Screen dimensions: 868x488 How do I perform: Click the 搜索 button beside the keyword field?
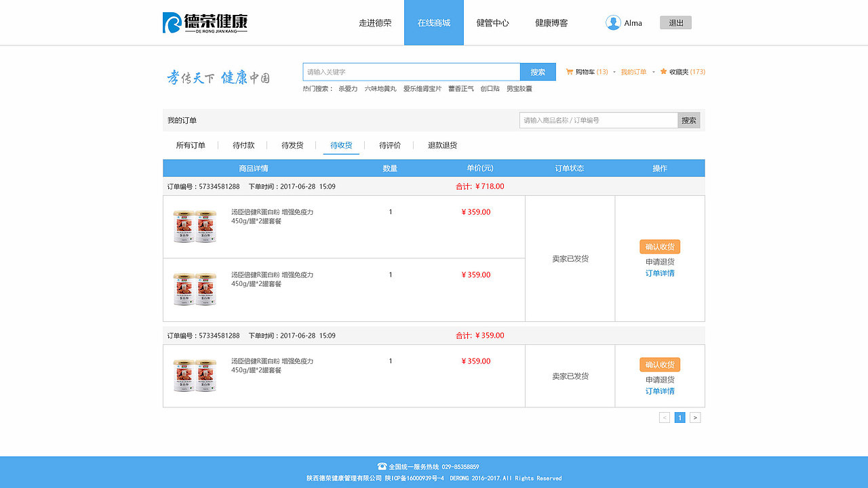538,70
